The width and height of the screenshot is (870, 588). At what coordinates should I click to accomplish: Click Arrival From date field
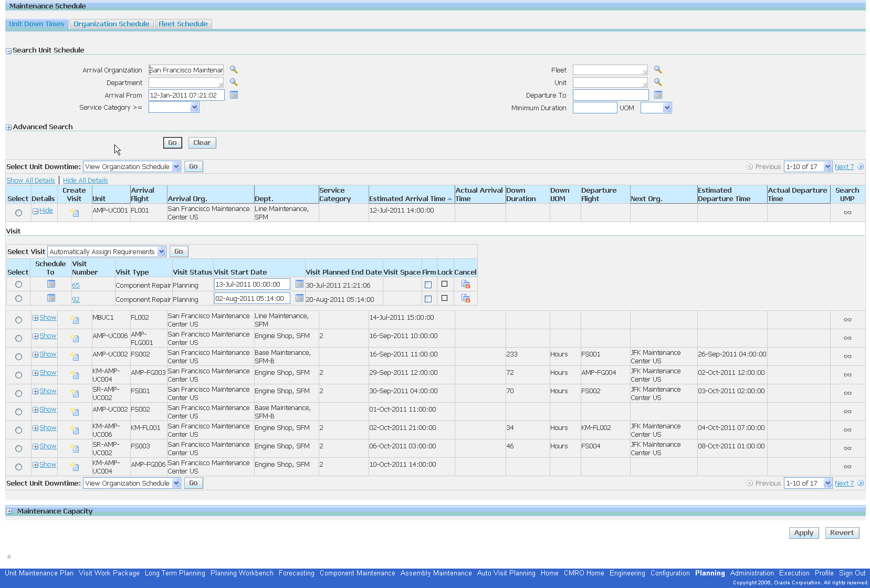click(x=186, y=95)
